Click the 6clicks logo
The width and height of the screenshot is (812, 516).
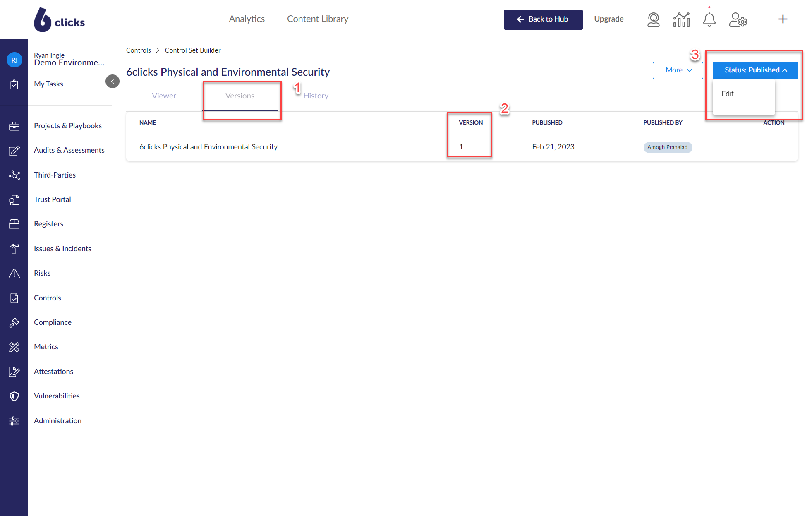59,19
